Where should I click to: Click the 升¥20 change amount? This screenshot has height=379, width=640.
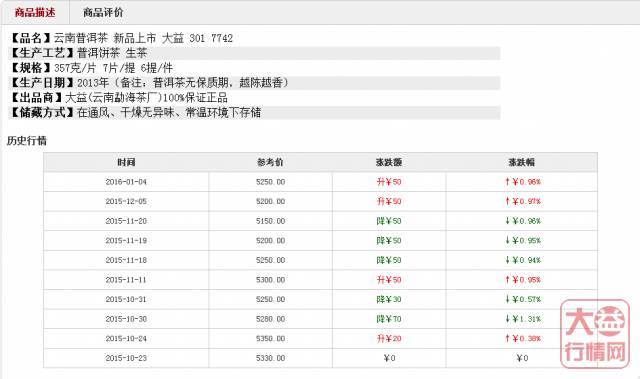(389, 339)
